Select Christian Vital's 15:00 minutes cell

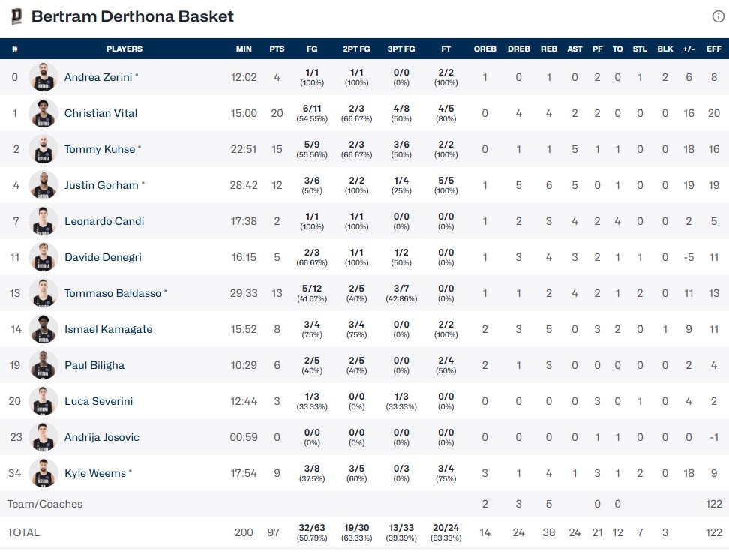244,113
